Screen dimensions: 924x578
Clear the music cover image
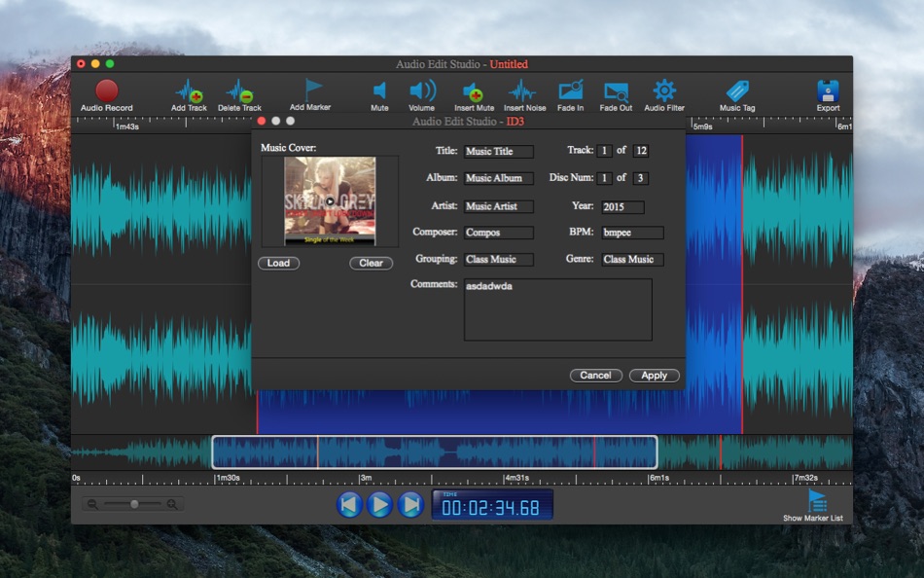372,263
